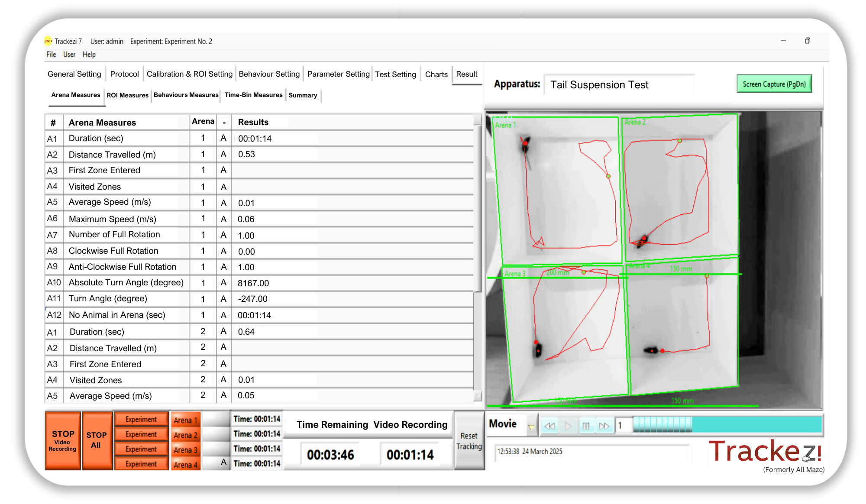Pause the movie playback
The image size is (866, 504).
coord(585,426)
